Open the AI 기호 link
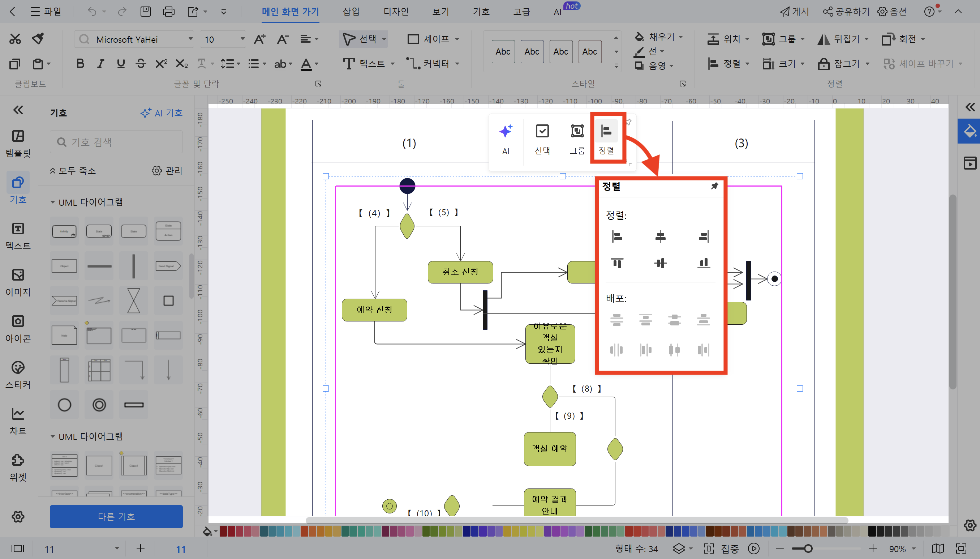The height and width of the screenshot is (559, 980). (162, 113)
